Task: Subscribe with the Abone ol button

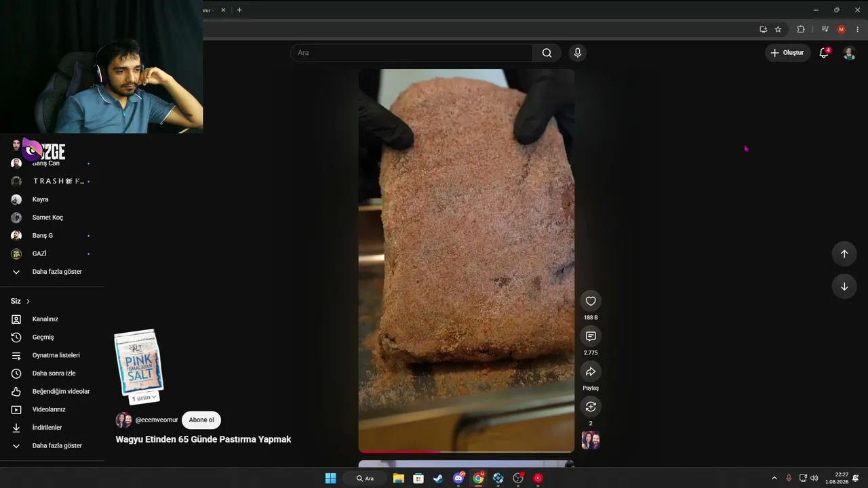Action: [201, 420]
